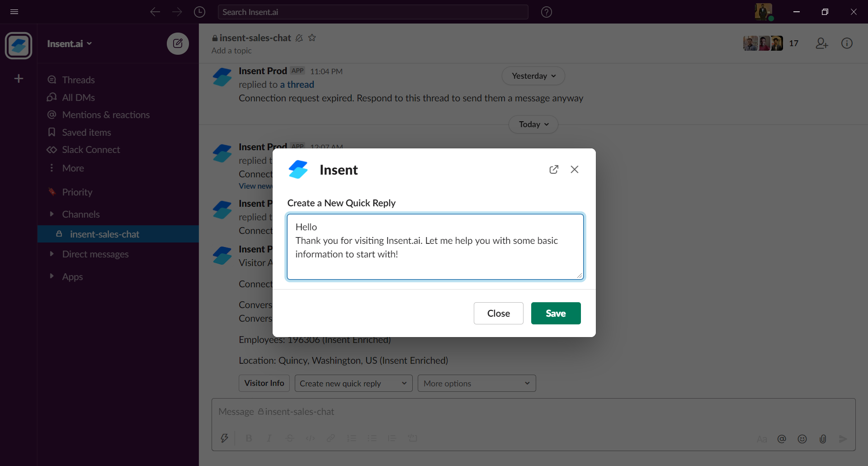Toggle the Aa formatting toolbar

(x=762, y=439)
